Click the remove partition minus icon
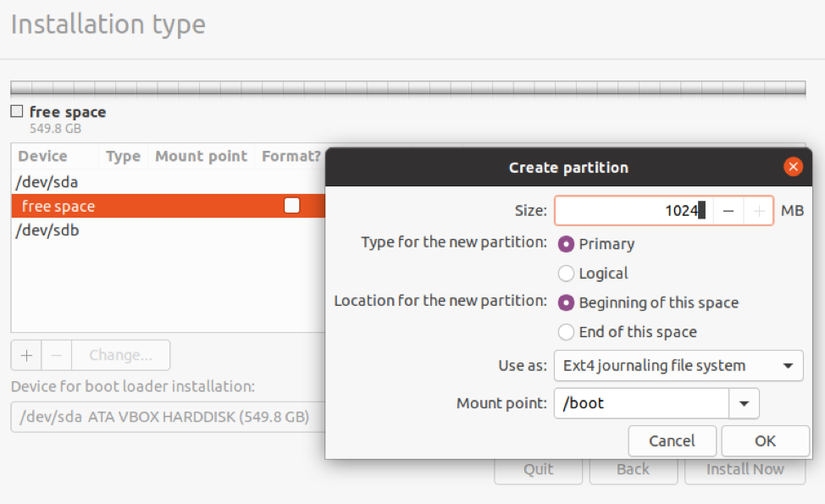 (x=55, y=355)
